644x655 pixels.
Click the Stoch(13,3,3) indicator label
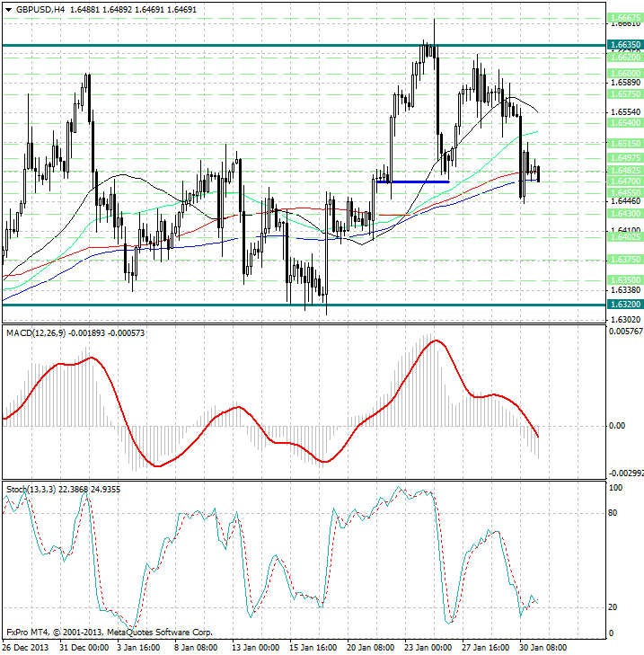pyautogui.click(x=31, y=489)
